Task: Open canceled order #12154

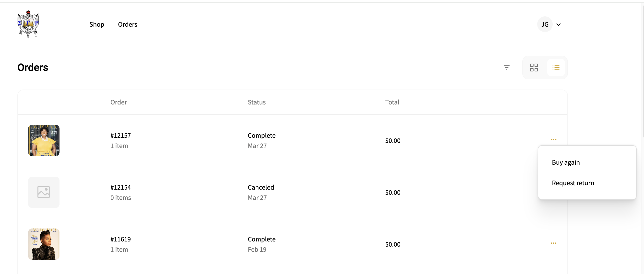Action: click(x=120, y=187)
